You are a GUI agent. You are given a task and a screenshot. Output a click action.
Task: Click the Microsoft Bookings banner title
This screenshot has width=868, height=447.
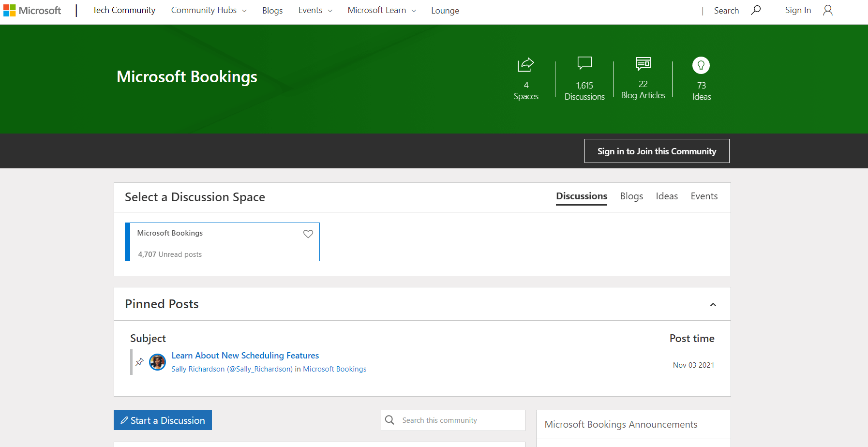(187, 77)
